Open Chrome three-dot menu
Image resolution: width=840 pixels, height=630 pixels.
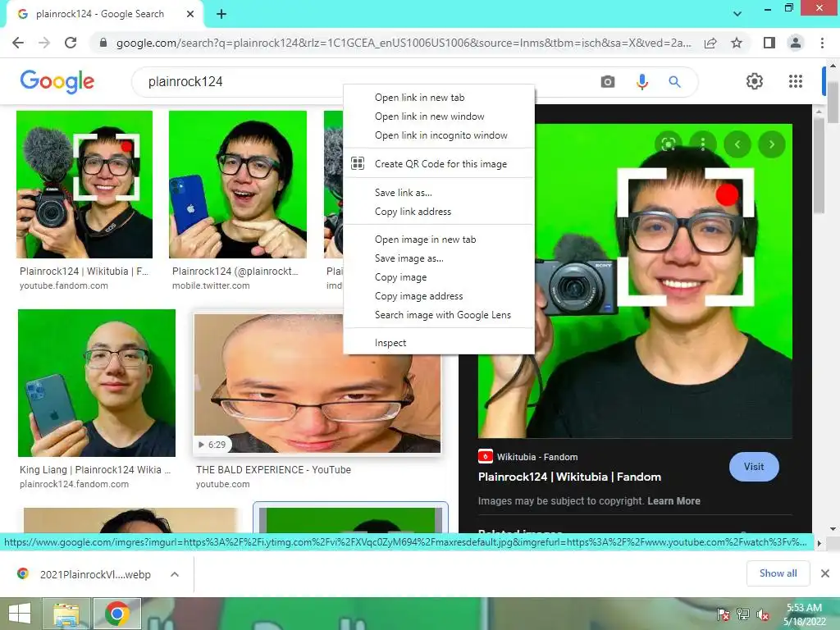(822, 43)
